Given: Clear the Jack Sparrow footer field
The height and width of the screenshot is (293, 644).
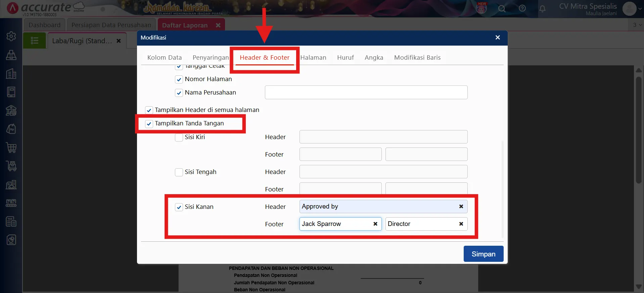Looking at the screenshot, I should (x=375, y=224).
